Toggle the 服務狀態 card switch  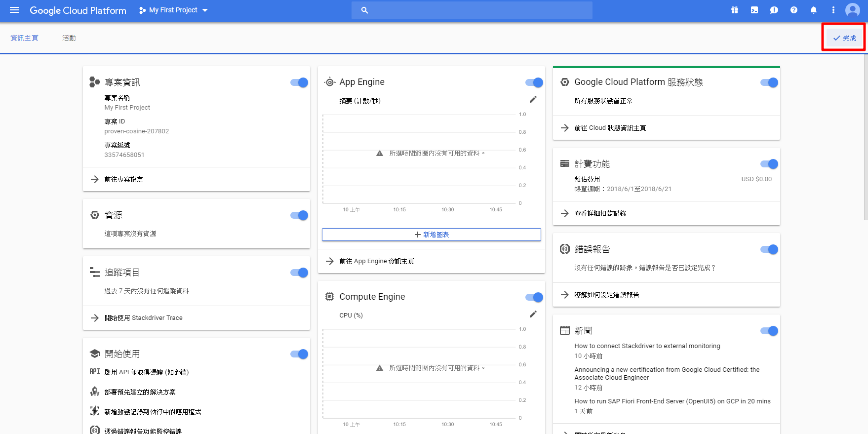[769, 82]
